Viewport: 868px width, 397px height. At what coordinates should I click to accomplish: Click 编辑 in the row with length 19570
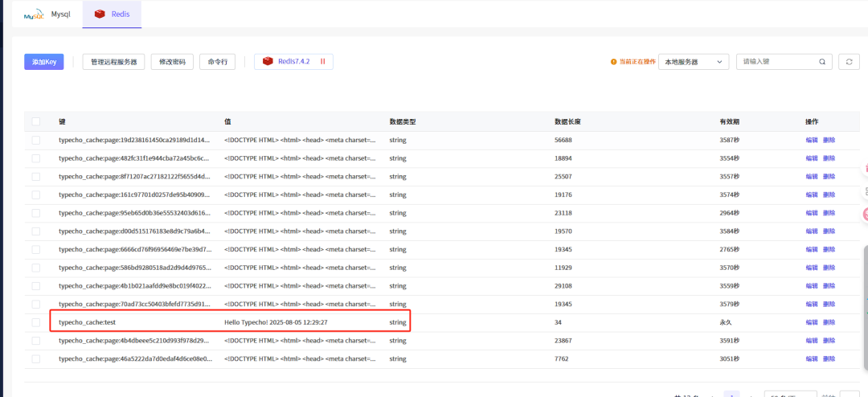(x=812, y=231)
